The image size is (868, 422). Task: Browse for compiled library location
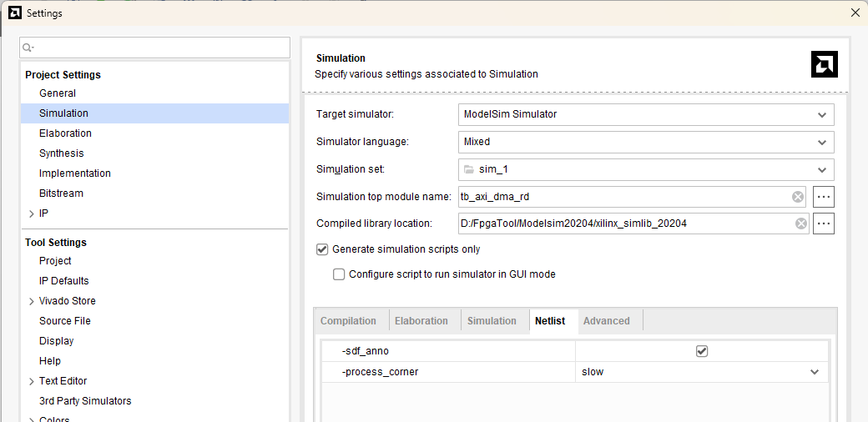[x=823, y=224]
